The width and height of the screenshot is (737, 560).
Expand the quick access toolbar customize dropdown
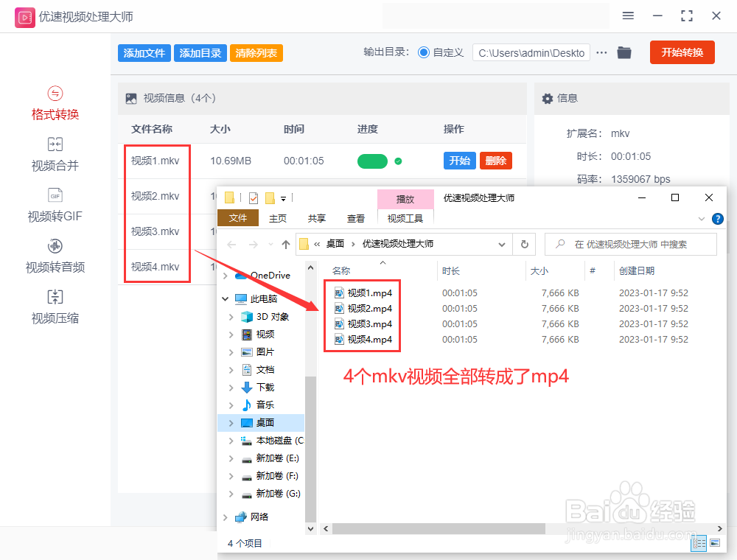click(283, 199)
